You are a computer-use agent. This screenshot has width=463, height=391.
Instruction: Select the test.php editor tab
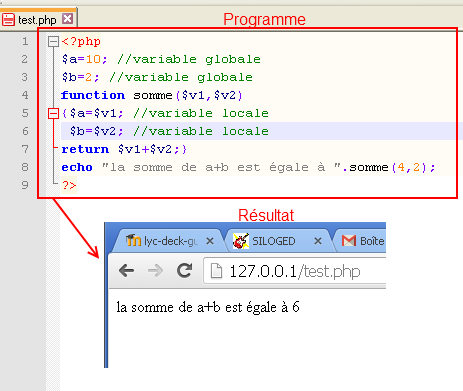click(x=38, y=20)
